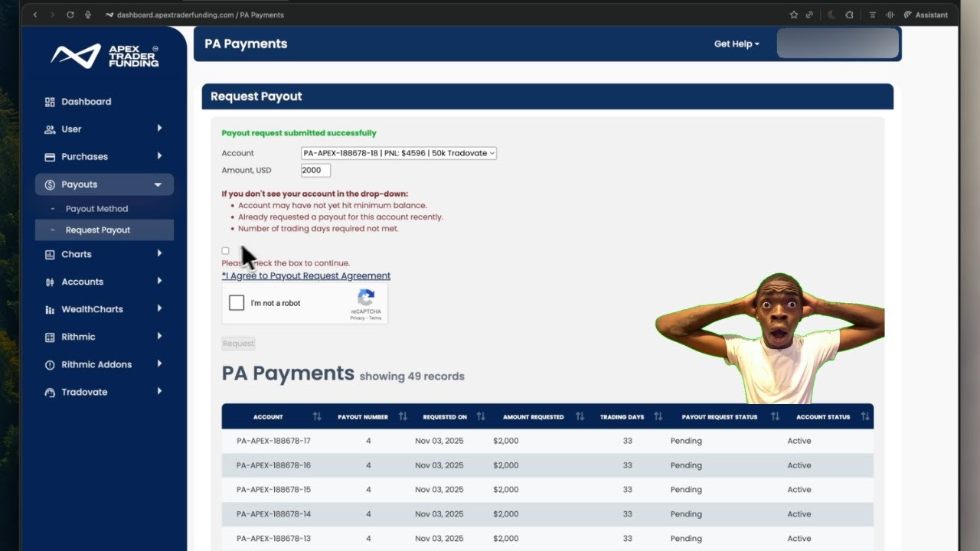Image resolution: width=980 pixels, height=551 pixels.
Task: Collapse the Payouts submenu arrow
Action: pyautogui.click(x=158, y=184)
